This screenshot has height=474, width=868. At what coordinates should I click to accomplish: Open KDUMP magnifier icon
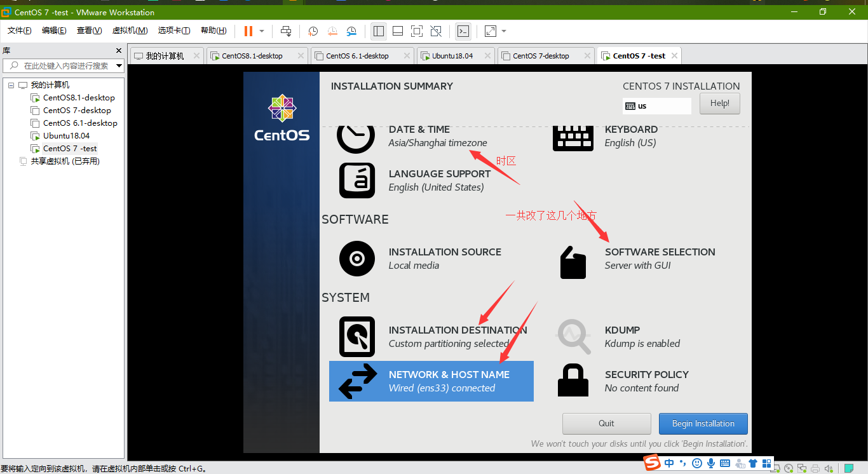pyautogui.click(x=574, y=337)
